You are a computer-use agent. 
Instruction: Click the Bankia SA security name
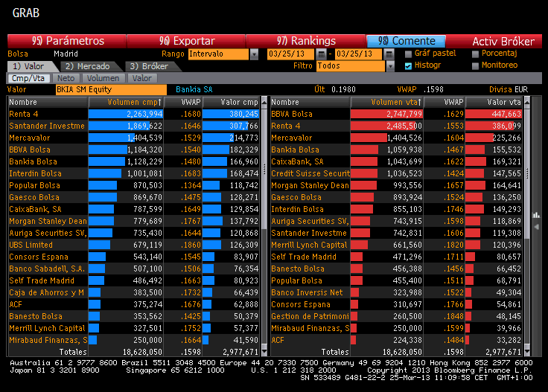(x=194, y=90)
